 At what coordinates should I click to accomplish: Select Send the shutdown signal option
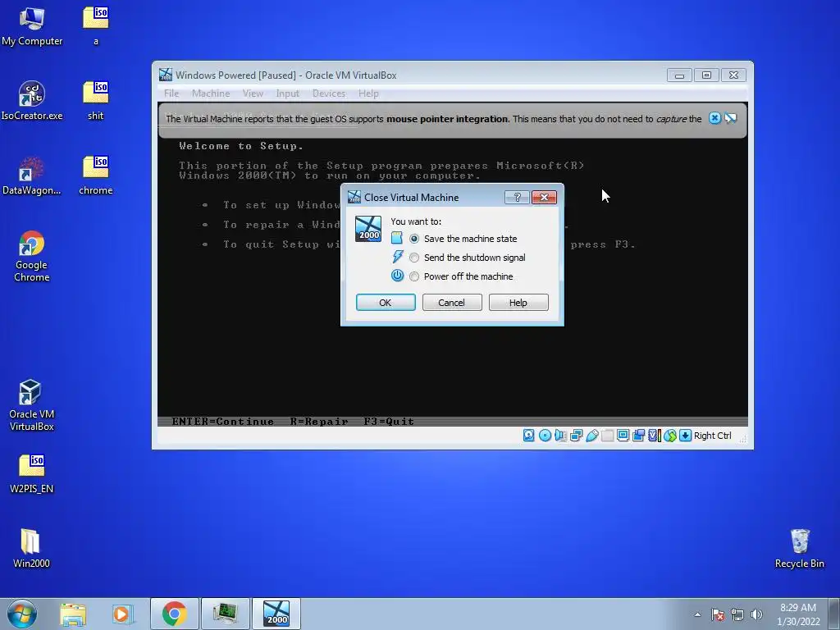[414, 258]
